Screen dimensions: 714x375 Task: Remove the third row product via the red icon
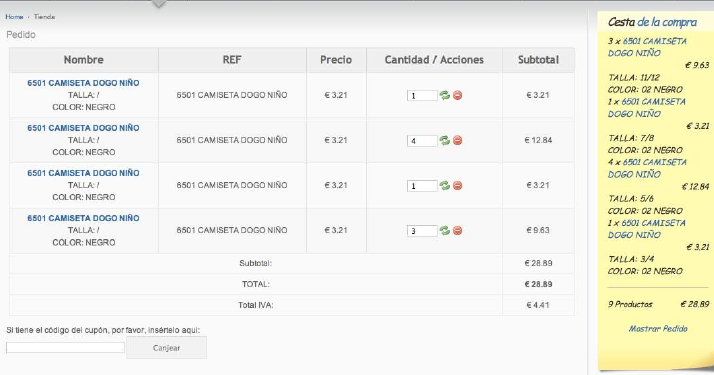tap(458, 185)
